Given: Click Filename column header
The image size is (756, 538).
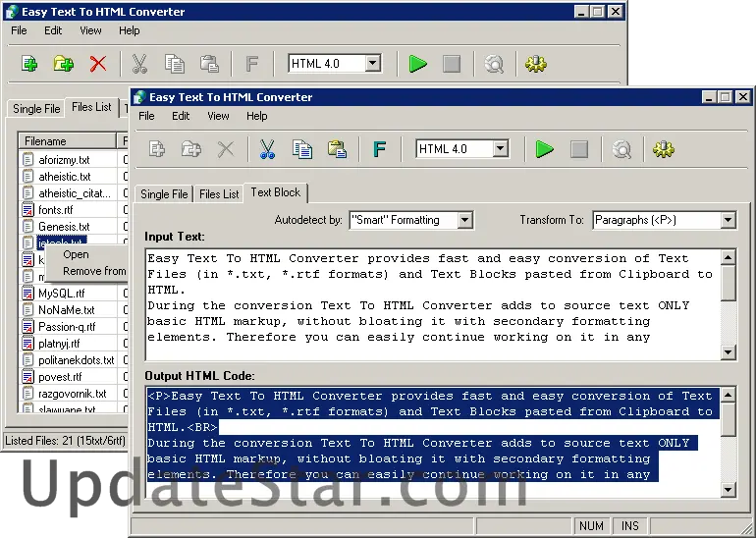Looking at the screenshot, I should point(68,140).
